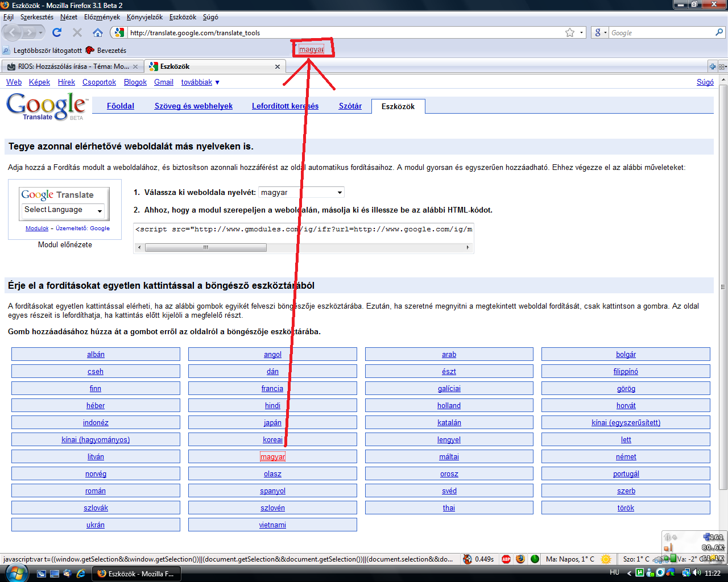Click the Stop loading X icon
Screen dimensions: 728x582
pyautogui.click(x=77, y=32)
